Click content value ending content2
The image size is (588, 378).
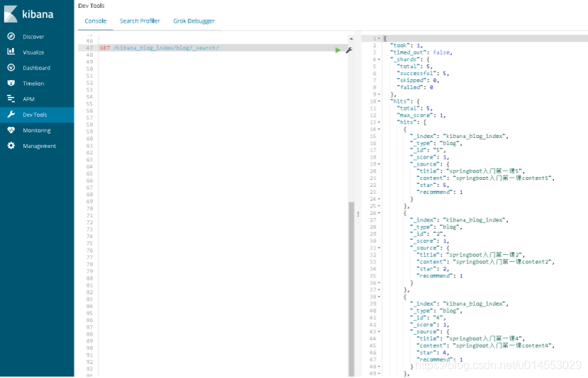pyautogui.click(x=503, y=262)
